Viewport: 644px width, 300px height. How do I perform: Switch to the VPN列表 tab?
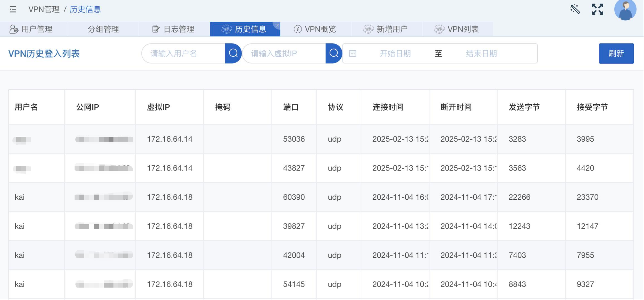(x=457, y=29)
